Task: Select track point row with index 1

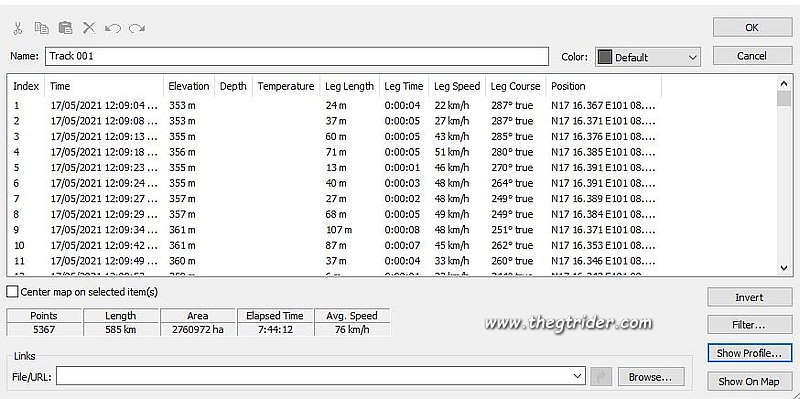Action: 335,106
